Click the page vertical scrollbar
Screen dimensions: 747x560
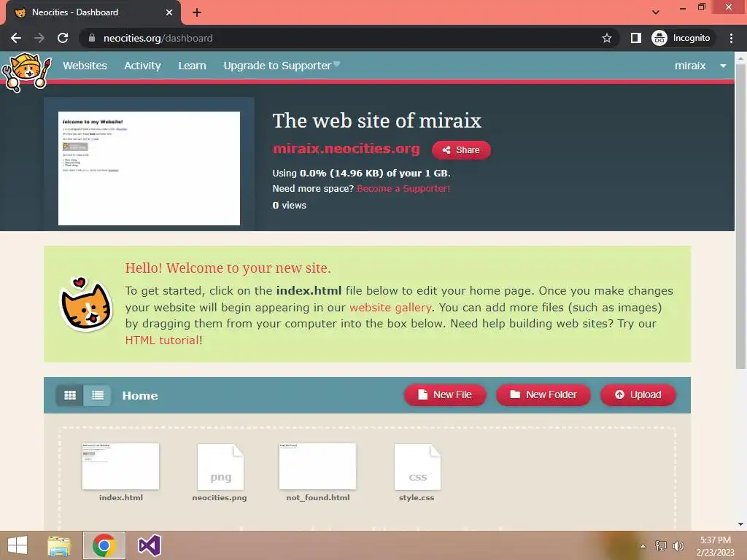(740, 217)
